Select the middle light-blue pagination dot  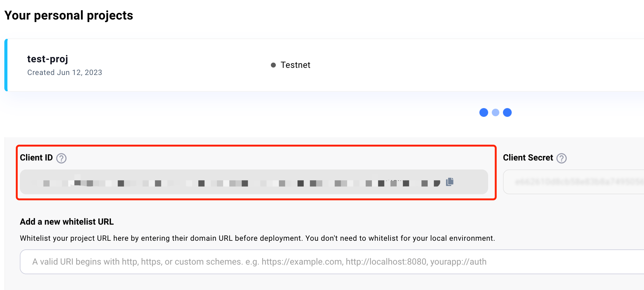[495, 112]
